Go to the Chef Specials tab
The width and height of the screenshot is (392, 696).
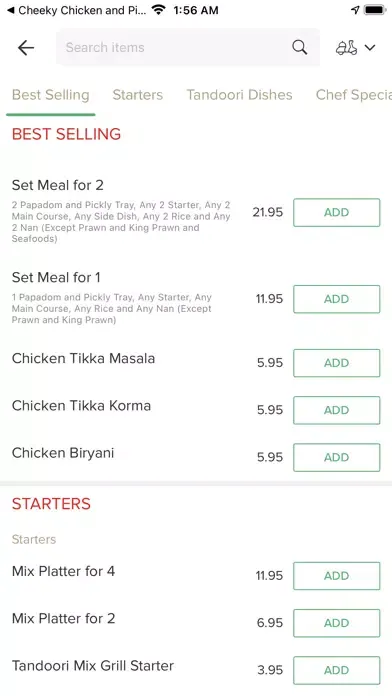pyautogui.click(x=353, y=95)
